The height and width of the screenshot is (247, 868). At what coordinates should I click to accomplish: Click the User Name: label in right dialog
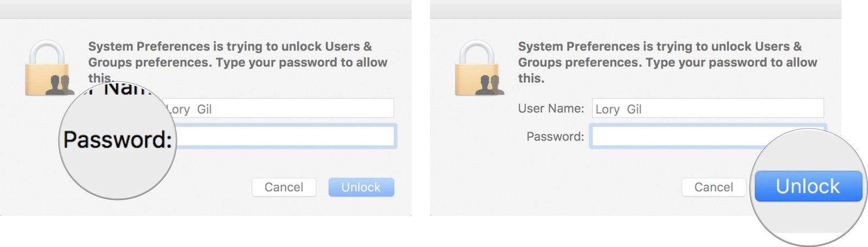tap(551, 109)
